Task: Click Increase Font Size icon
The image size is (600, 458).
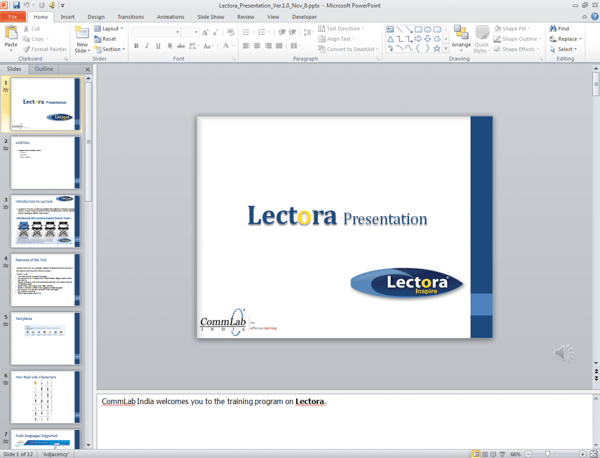Action: (205, 32)
